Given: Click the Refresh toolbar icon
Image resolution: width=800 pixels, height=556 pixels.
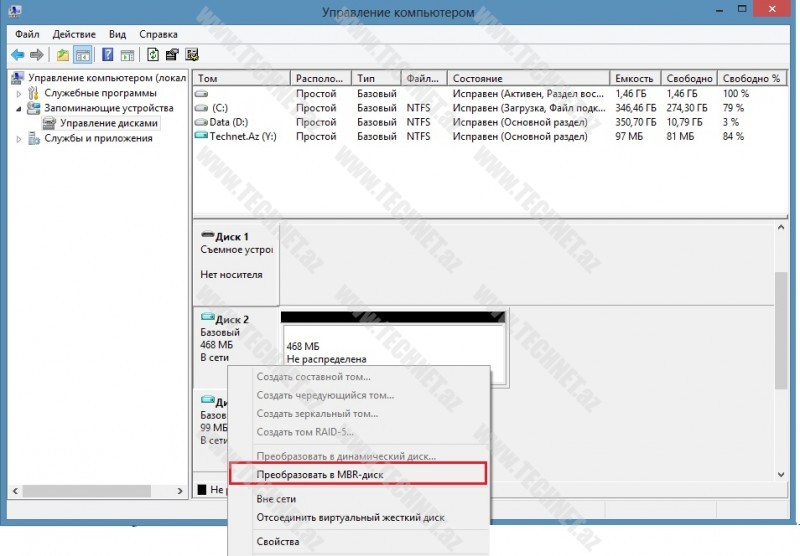Looking at the screenshot, I should click(x=153, y=55).
